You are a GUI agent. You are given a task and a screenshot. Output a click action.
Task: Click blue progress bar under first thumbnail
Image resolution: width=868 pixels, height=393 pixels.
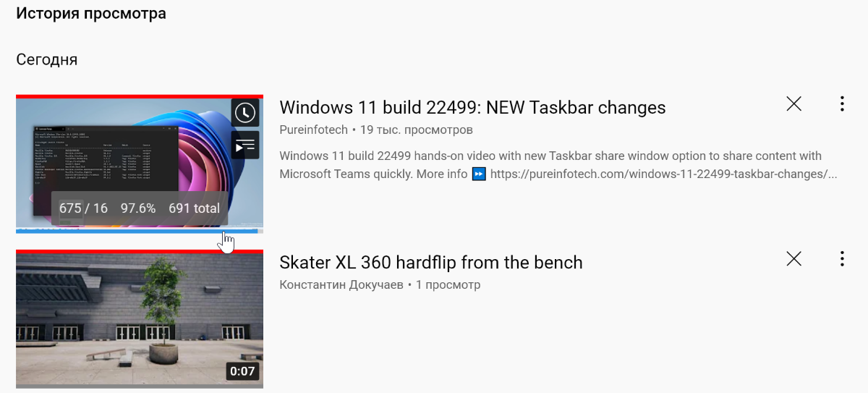(137, 231)
